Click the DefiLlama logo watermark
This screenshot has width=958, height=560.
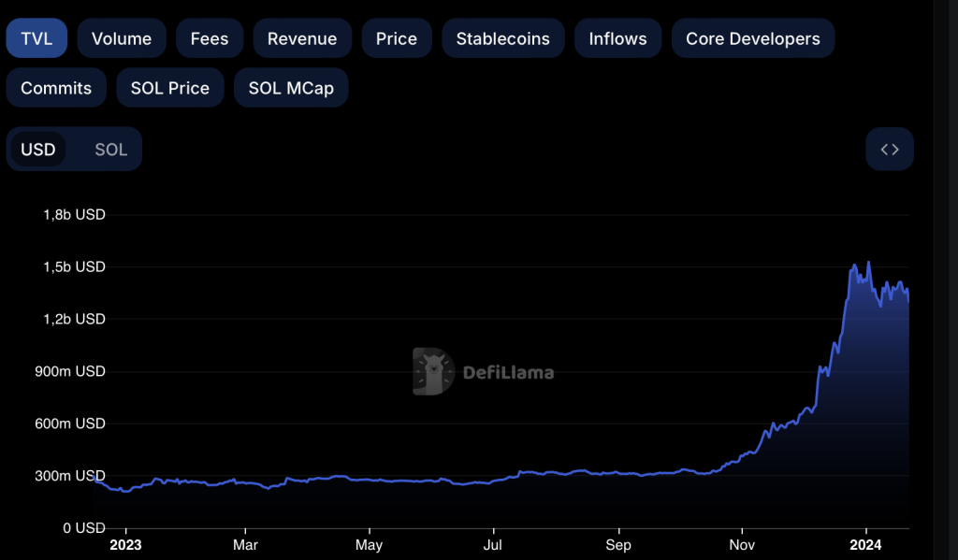click(433, 372)
